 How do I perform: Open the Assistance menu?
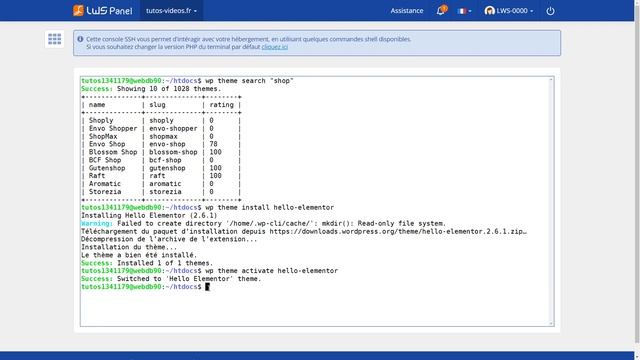(x=407, y=11)
